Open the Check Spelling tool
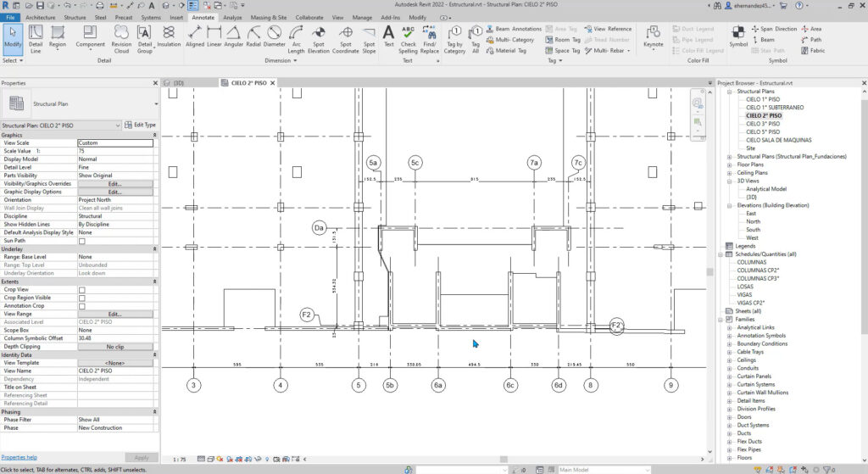The width and height of the screenshot is (868, 474). tap(409, 36)
